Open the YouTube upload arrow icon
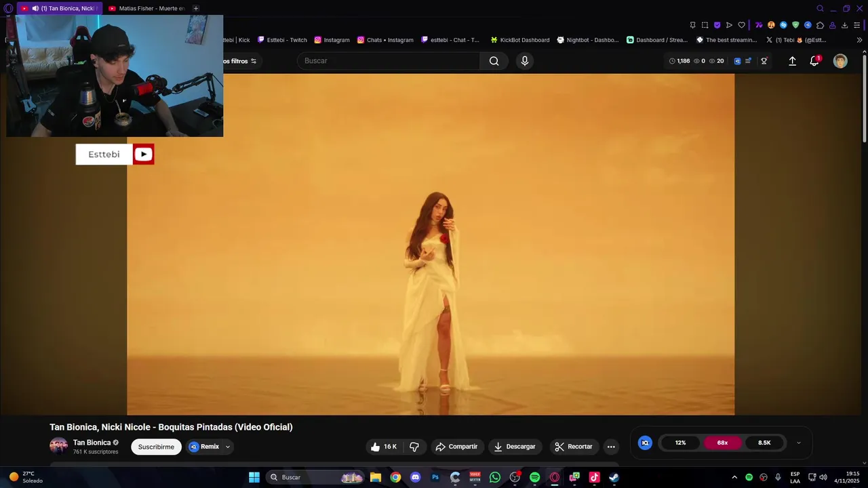This screenshot has height=488, width=868. tap(792, 61)
